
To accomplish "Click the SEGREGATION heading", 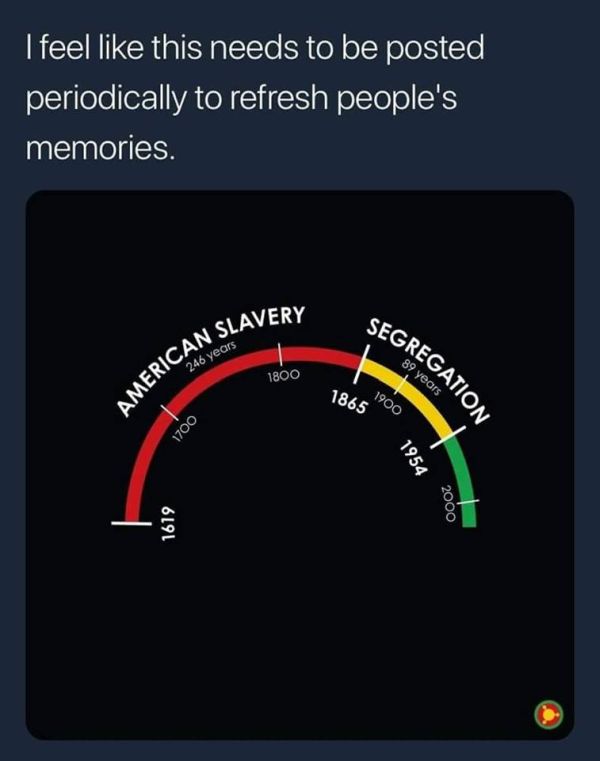I will 427,371.
